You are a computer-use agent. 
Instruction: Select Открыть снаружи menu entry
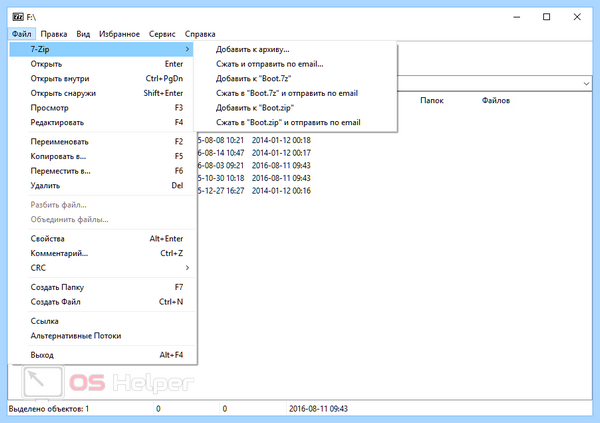click(x=101, y=93)
